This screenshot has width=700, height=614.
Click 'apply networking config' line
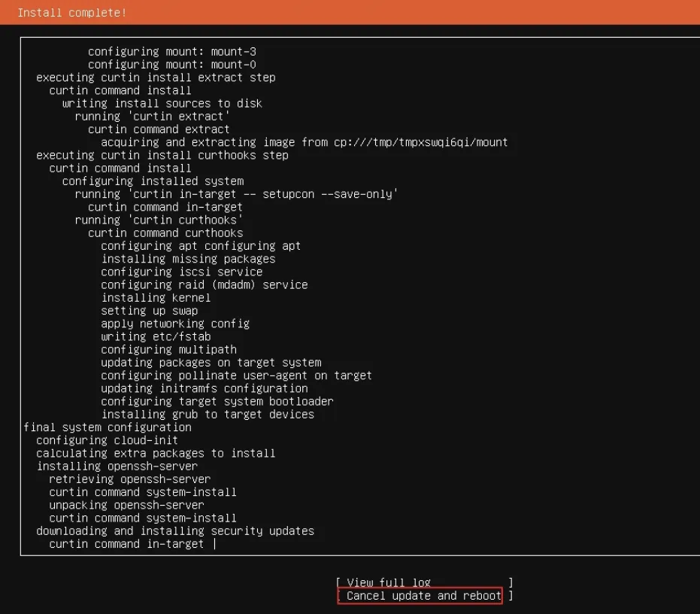coord(175,324)
